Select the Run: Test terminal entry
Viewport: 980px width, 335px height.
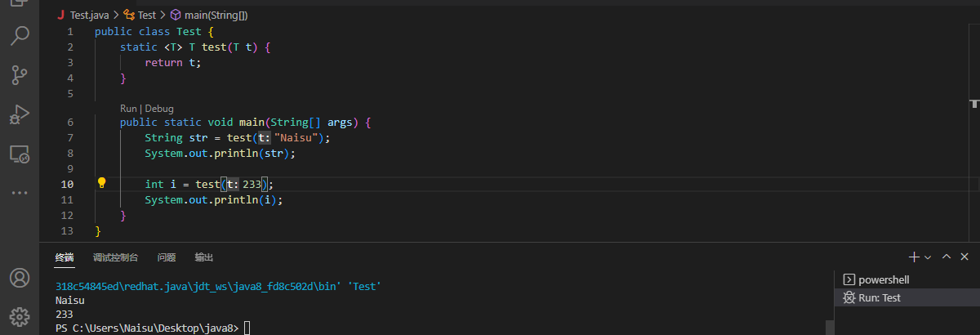coord(879,298)
